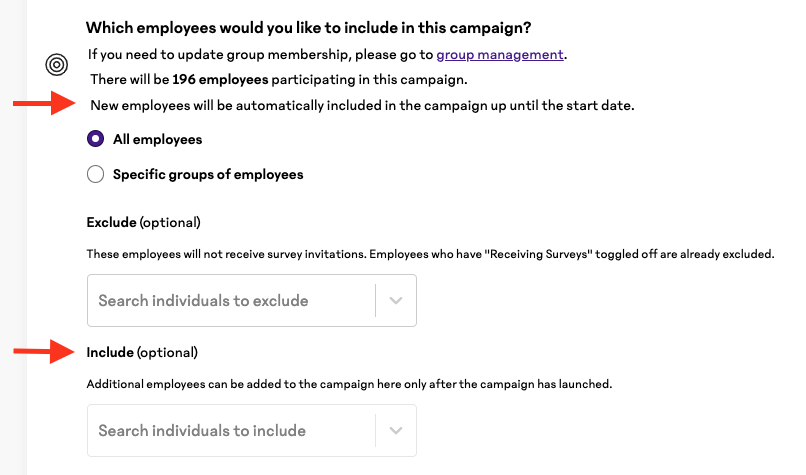Viewport: 806px width, 475px height.
Task: Select the Specific groups of employees radio button
Action: coord(96,174)
